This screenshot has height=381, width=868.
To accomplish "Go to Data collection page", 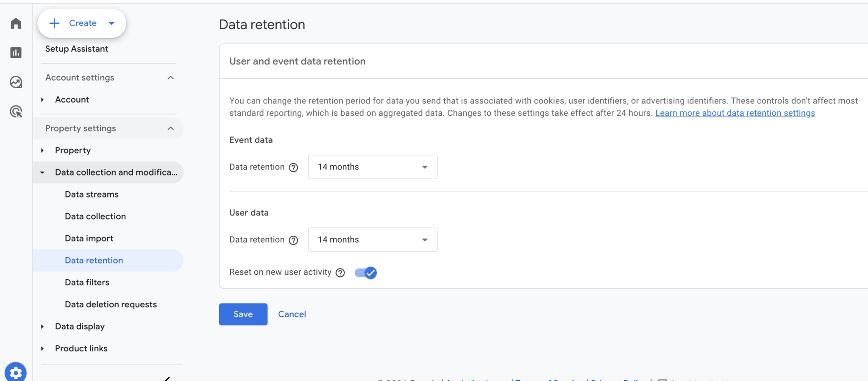I will 95,217.
